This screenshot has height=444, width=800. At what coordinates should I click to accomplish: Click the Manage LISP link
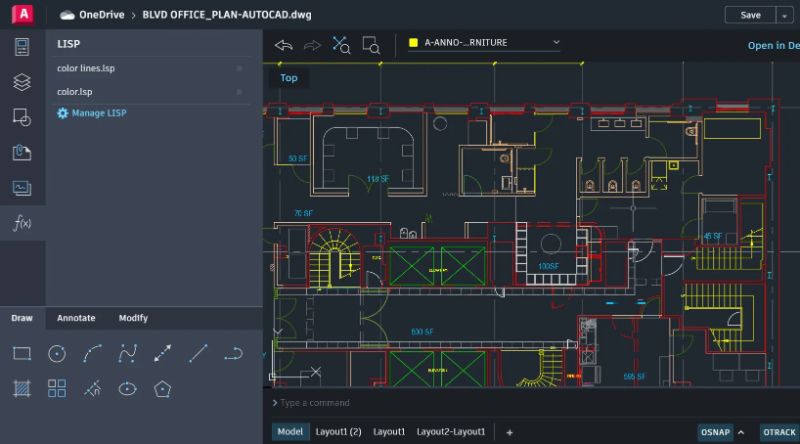[92, 113]
